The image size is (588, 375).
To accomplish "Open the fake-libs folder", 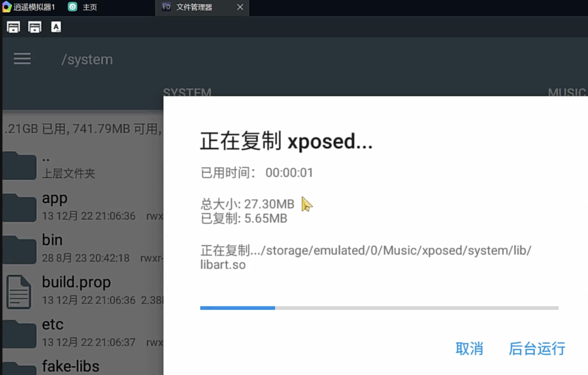I will pos(82,367).
